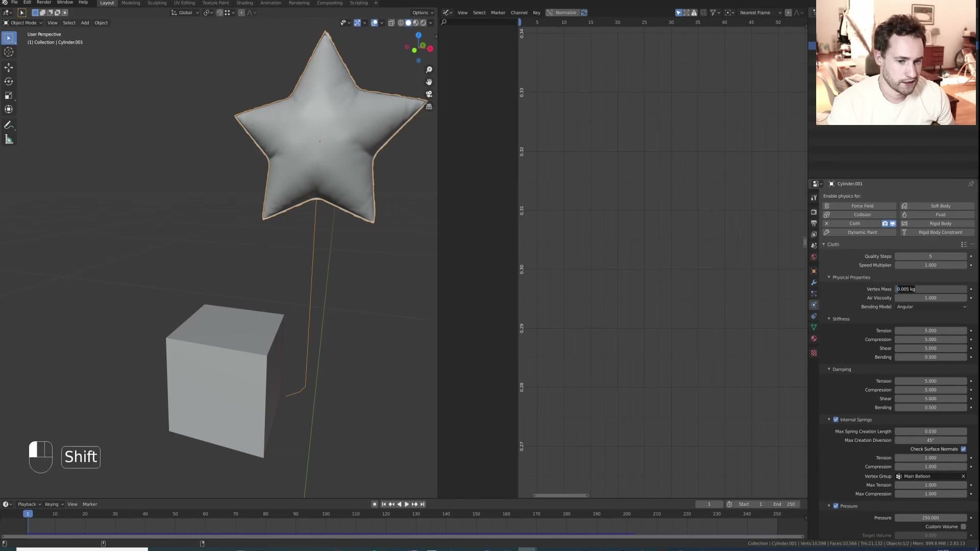Viewport: 980px width, 551px height.
Task: Activate the Move tool
Action: (x=9, y=67)
